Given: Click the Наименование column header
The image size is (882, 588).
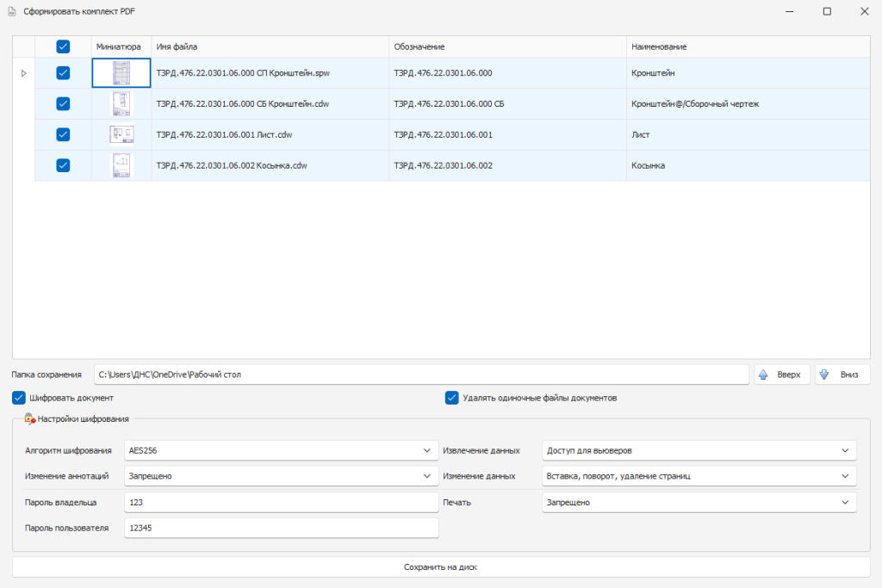Looking at the screenshot, I should coord(746,46).
